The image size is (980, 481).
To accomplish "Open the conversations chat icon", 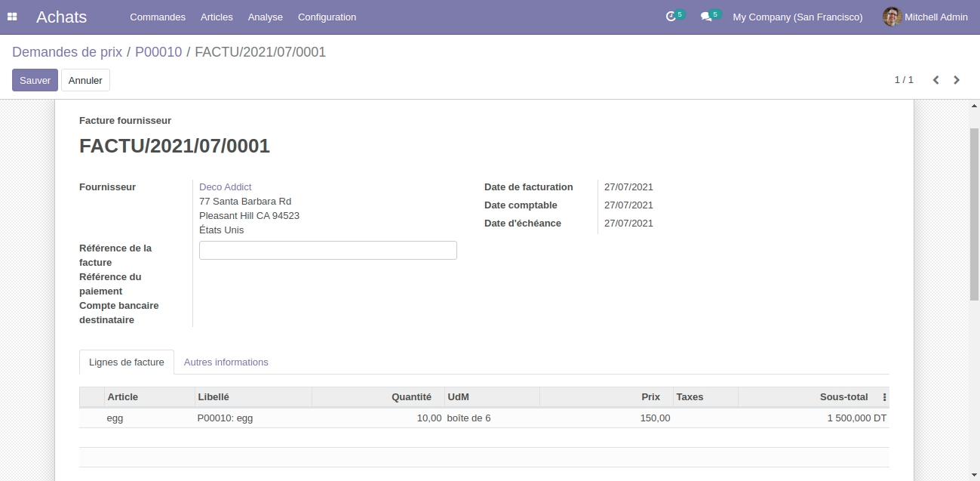I will click(x=705, y=17).
